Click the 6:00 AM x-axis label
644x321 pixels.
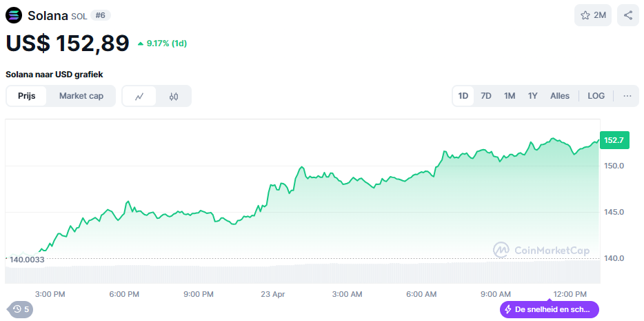(x=421, y=294)
